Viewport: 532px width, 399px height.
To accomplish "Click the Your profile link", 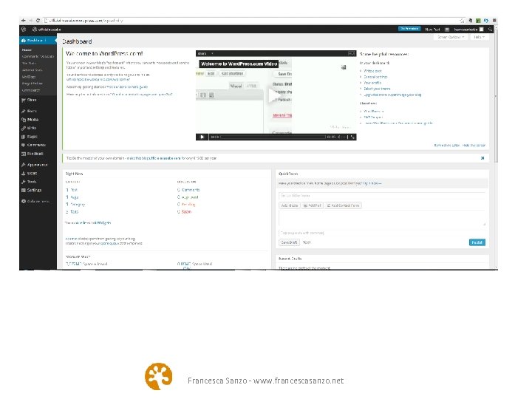I will pyautogui.click(x=372, y=83).
